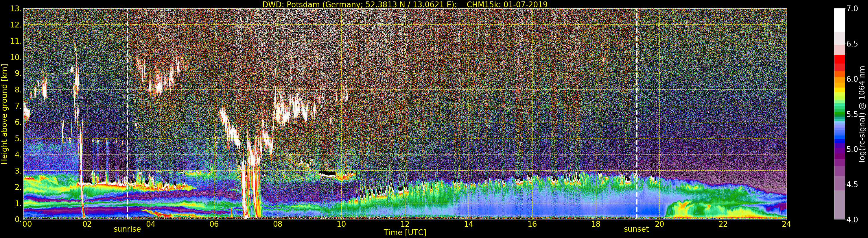The width and height of the screenshot is (868, 238).
Task: Click the colorbar tick label '4.0'
Action: [x=852, y=220]
